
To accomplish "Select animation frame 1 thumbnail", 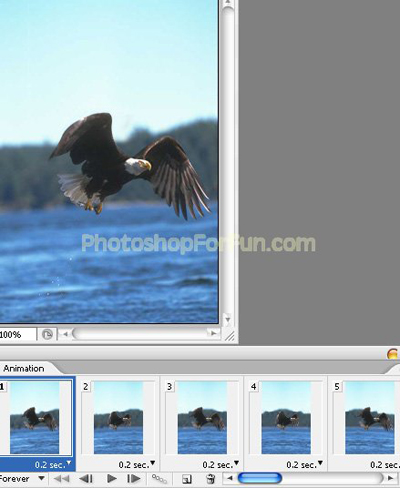I will click(x=34, y=418).
